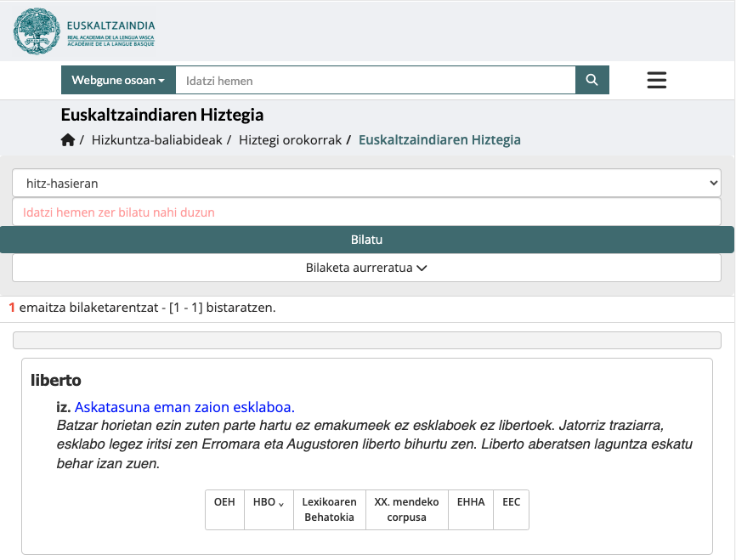Open "XX. mendeko corpusa"

pyautogui.click(x=406, y=509)
